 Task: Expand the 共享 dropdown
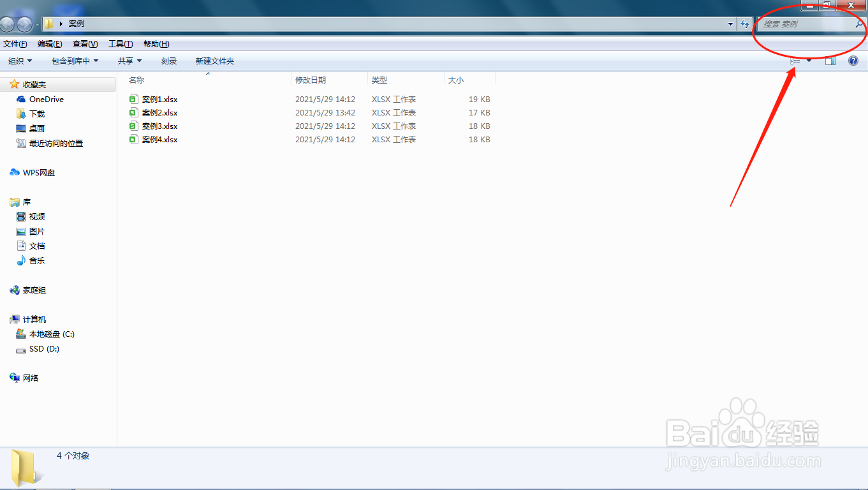click(x=129, y=61)
